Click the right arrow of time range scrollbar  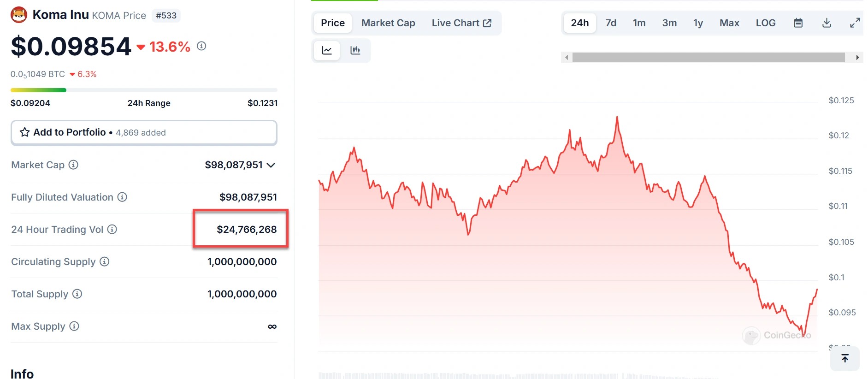click(857, 58)
